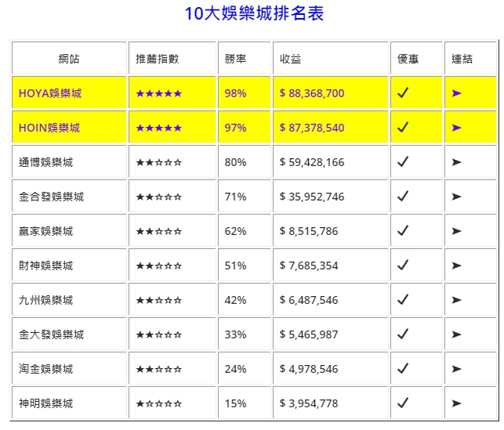The height and width of the screenshot is (430, 504).
Task: Click the 金大發娛樂城 site name
Action: pyautogui.click(x=51, y=334)
